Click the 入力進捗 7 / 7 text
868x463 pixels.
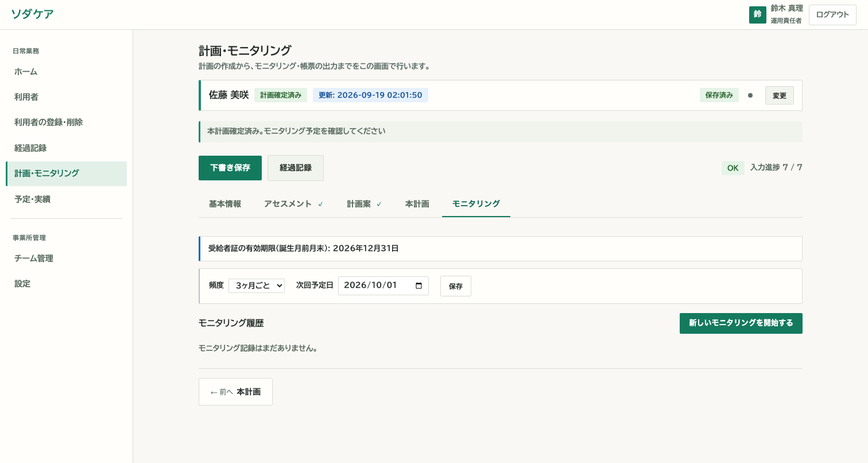point(776,168)
